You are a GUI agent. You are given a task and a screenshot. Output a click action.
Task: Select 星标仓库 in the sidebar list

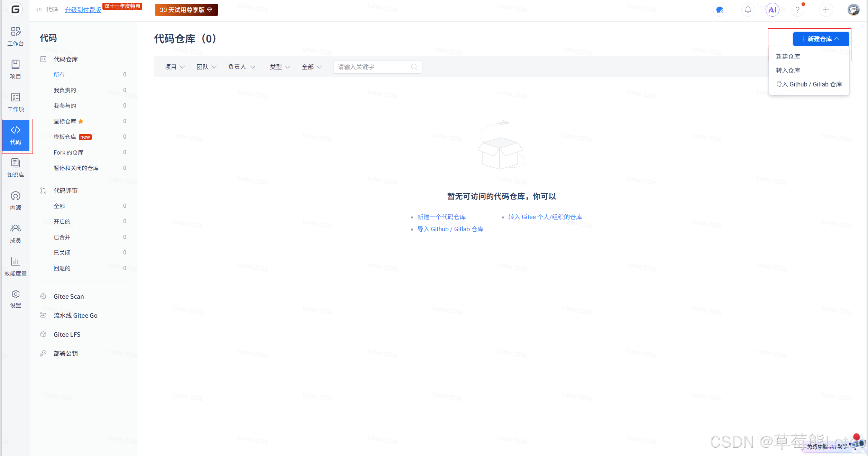pyautogui.click(x=65, y=121)
